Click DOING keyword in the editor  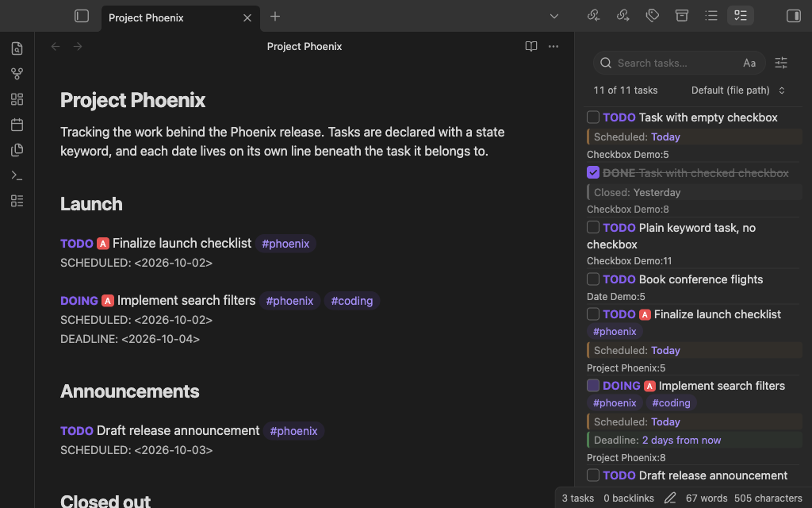79,301
